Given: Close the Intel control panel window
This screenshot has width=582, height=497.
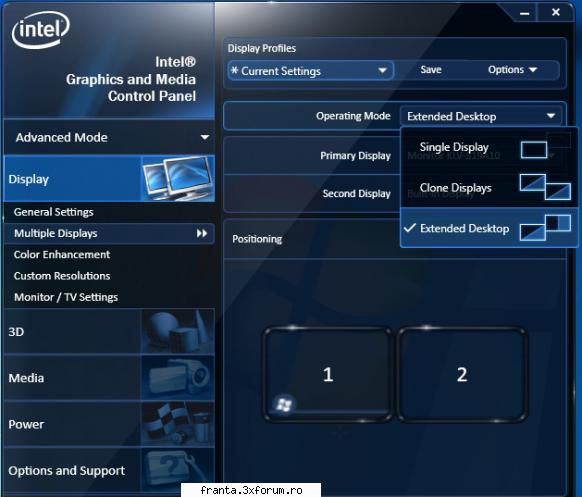Looking at the screenshot, I should click(x=556, y=13).
